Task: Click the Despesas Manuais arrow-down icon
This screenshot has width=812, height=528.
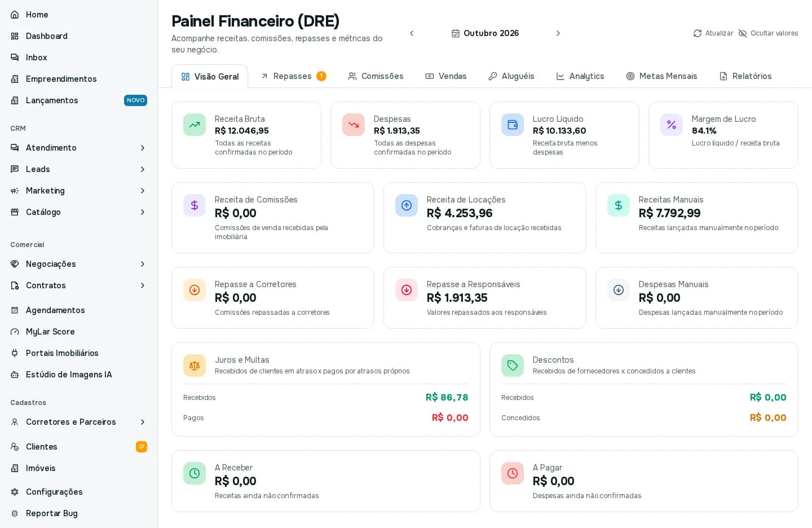Action: click(x=619, y=290)
